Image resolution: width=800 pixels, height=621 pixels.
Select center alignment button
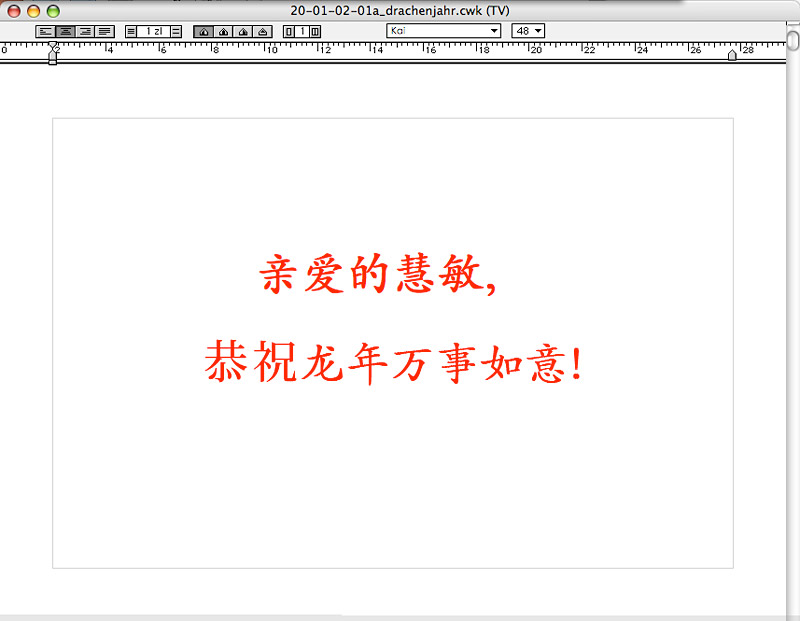(x=65, y=32)
